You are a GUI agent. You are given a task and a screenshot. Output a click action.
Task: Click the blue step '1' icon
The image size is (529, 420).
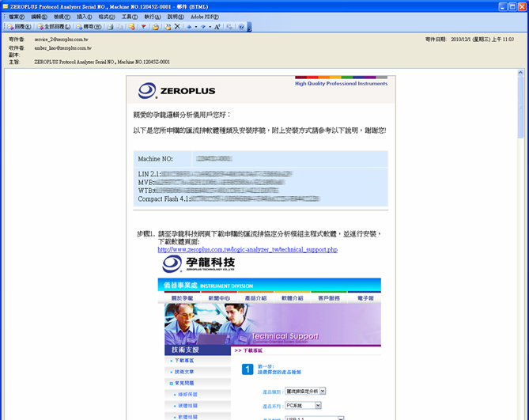click(247, 369)
